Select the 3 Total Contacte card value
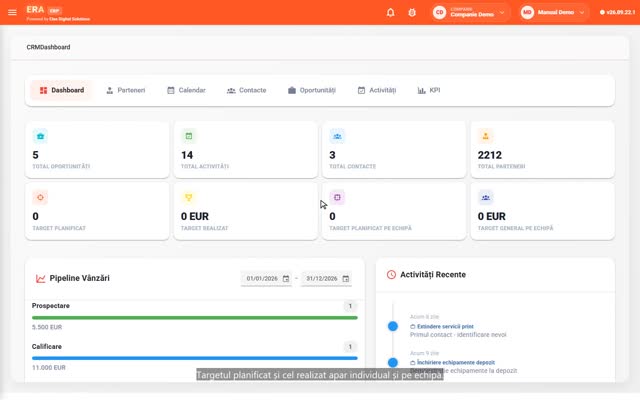 tap(332, 155)
